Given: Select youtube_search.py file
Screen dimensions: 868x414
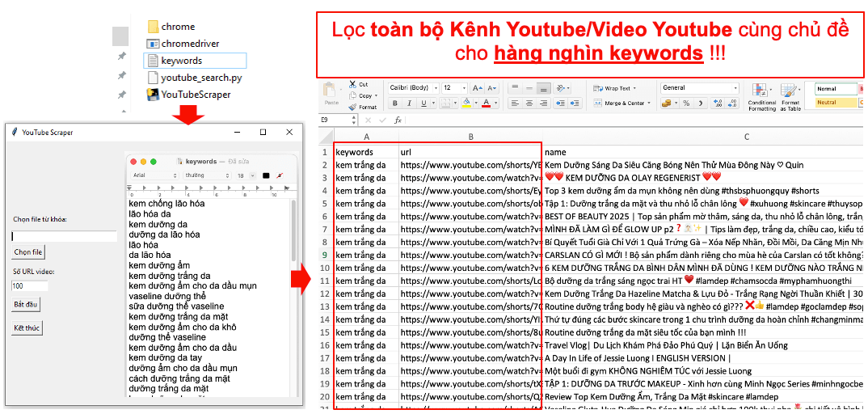Looking at the screenshot, I should coord(194,78).
